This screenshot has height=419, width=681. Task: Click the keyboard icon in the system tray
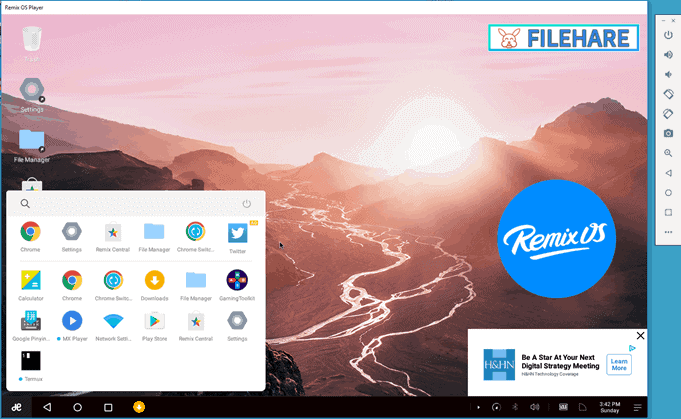pos(563,407)
